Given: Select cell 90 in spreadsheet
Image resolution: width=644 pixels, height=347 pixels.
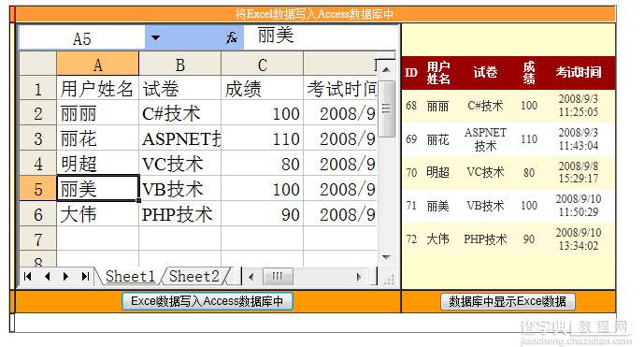Looking at the screenshot, I should tap(262, 214).
